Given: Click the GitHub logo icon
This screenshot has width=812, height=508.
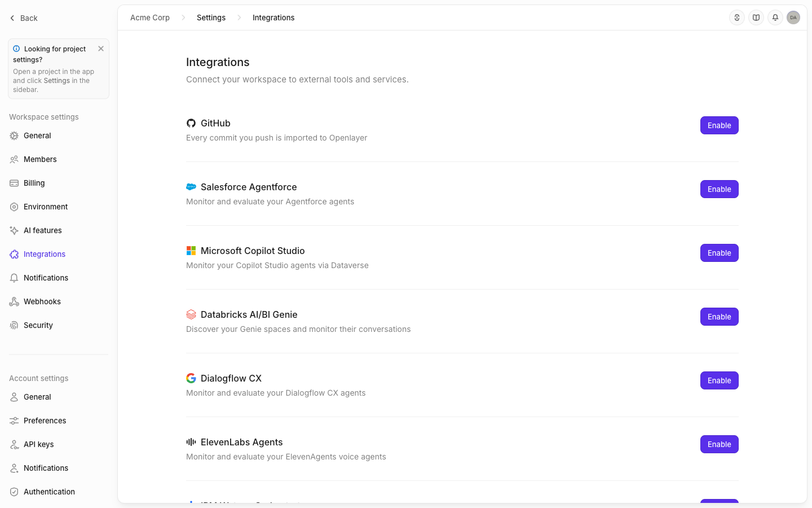Looking at the screenshot, I should coord(191,123).
